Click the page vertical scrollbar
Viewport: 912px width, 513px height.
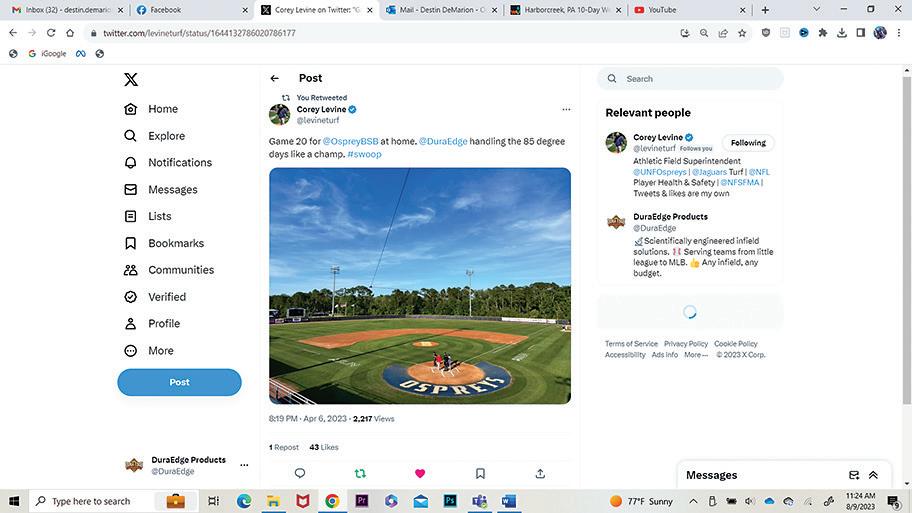[907, 240]
